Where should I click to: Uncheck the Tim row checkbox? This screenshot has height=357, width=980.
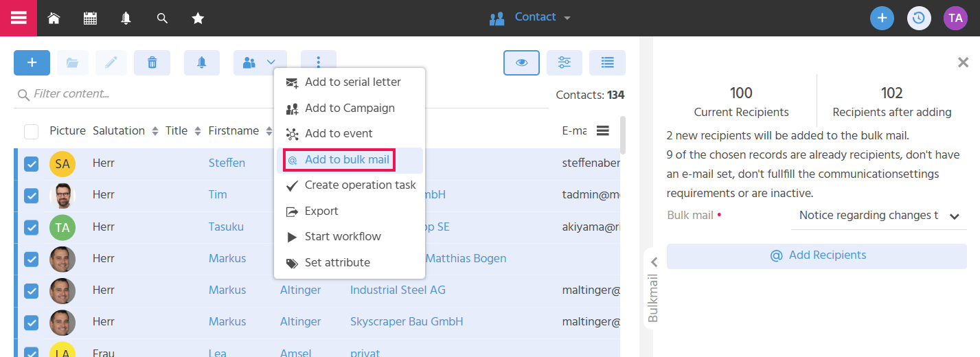pyautogui.click(x=31, y=195)
